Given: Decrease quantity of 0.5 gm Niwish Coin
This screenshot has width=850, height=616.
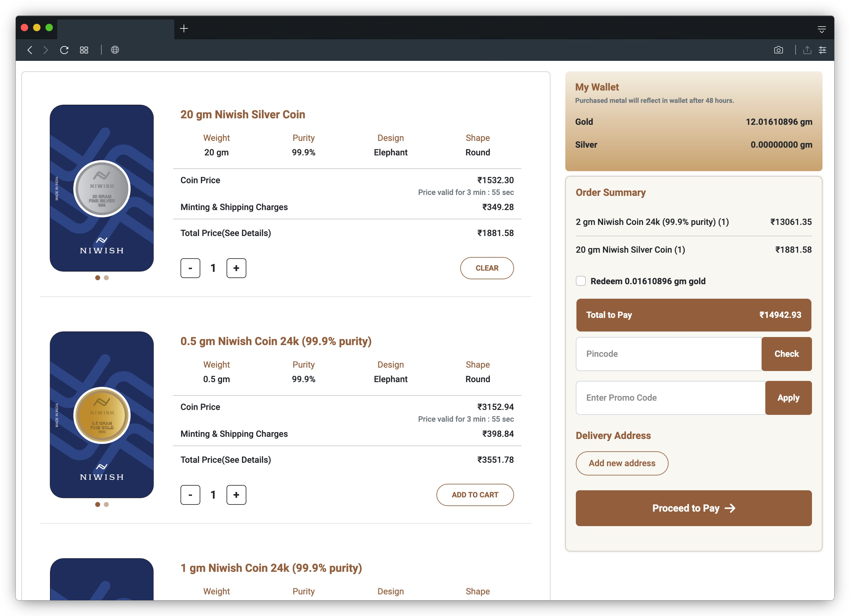Looking at the screenshot, I should click(190, 495).
